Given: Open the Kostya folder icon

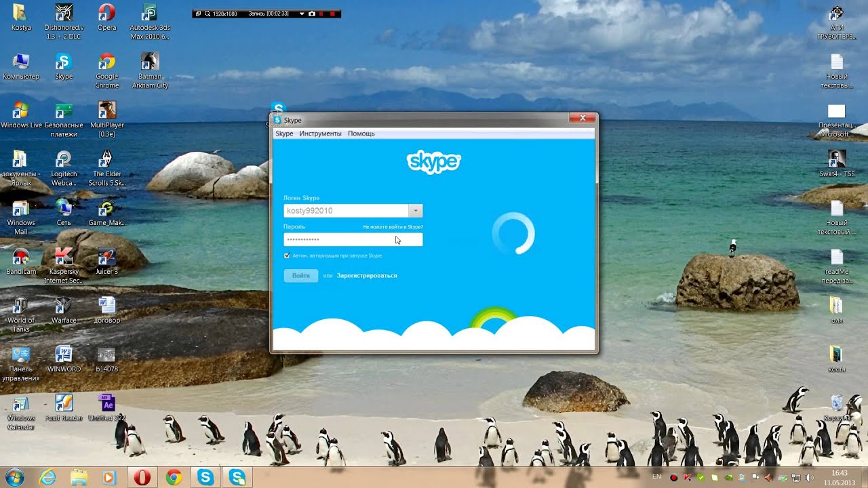Looking at the screenshot, I should [x=20, y=18].
